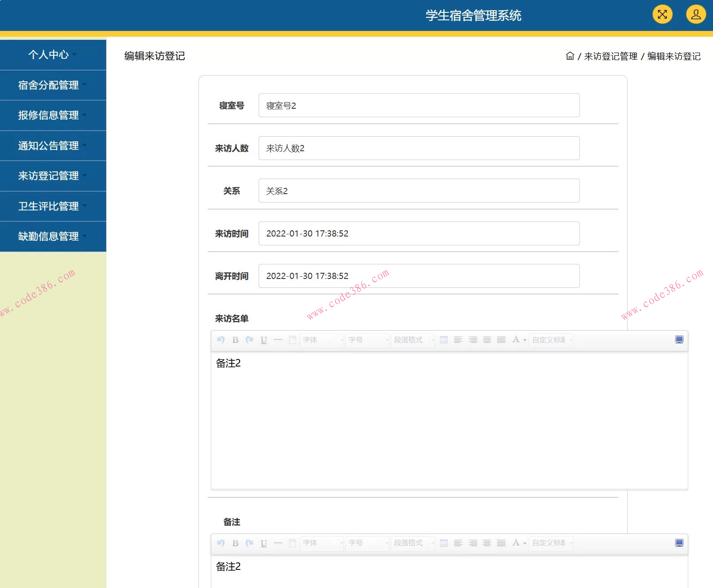Image resolution: width=713 pixels, height=588 pixels.
Task: Select the Underline icon in the visitor list editor
Action: 263,340
